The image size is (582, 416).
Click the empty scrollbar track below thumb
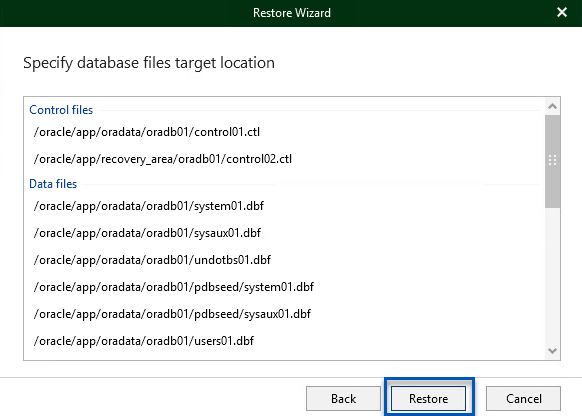[x=552, y=275]
